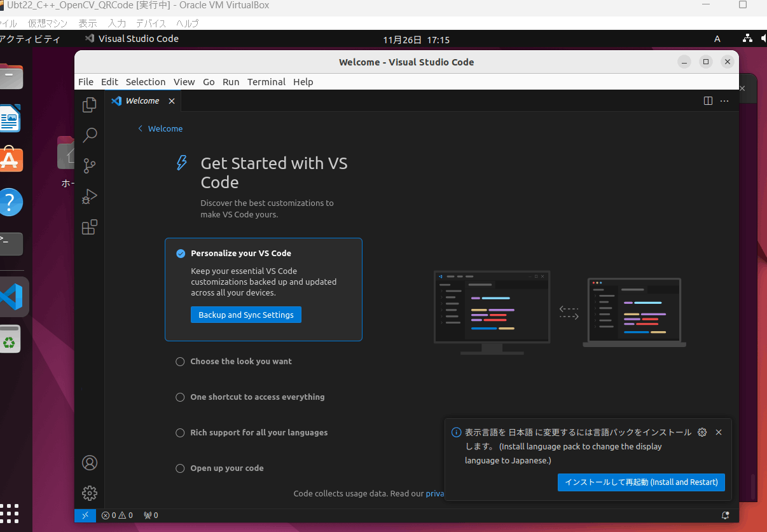Image resolution: width=767 pixels, height=532 pixels.
Task: Open the Selection menu
Action: (x=146, y=82)
